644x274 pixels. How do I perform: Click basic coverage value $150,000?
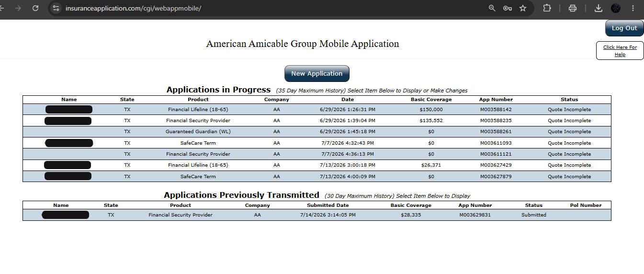tap(431, 109)
